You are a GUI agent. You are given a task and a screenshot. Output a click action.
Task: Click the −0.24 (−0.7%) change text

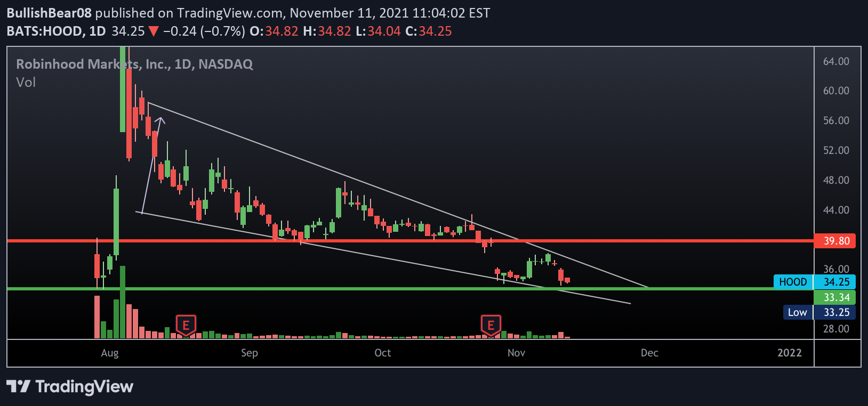click(x=204, y=31)
